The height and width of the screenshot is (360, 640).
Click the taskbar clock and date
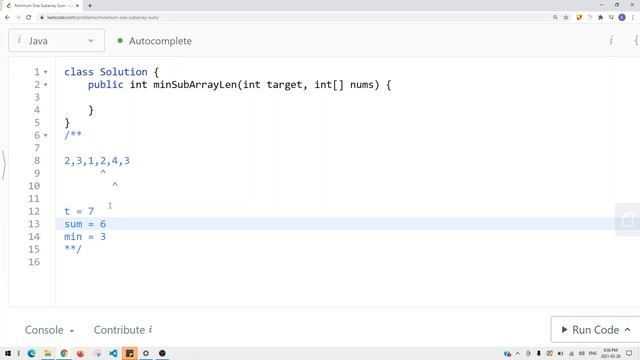[x=611, y=353]
